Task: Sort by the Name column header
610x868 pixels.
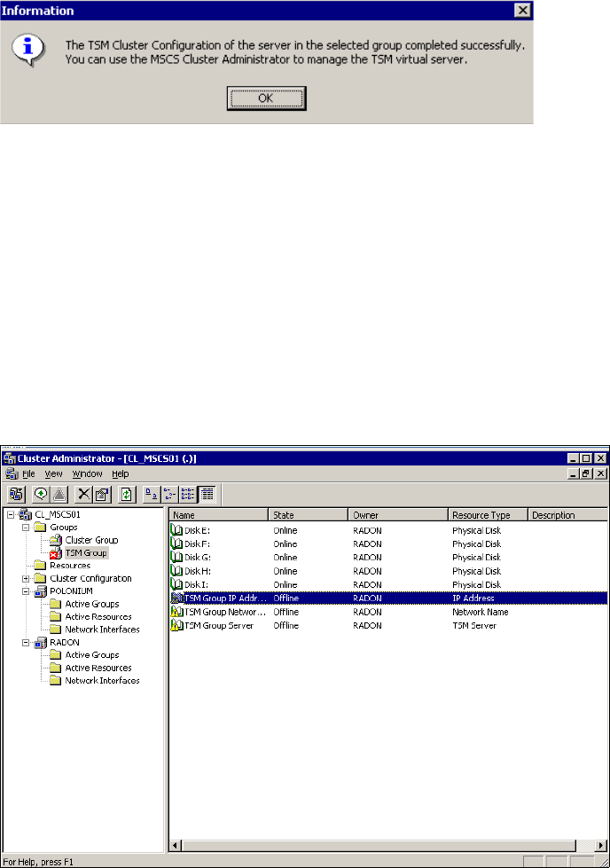Action: (219, 515)
